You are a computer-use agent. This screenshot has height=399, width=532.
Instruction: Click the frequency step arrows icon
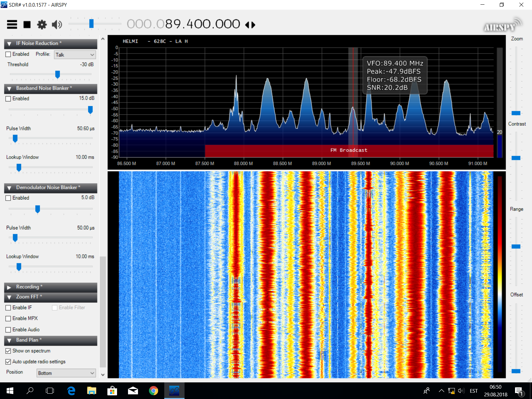pos(250,25)
